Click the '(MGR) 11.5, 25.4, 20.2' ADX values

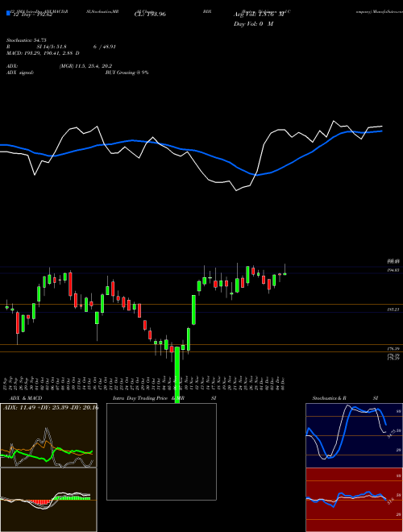tap(85, 66)
